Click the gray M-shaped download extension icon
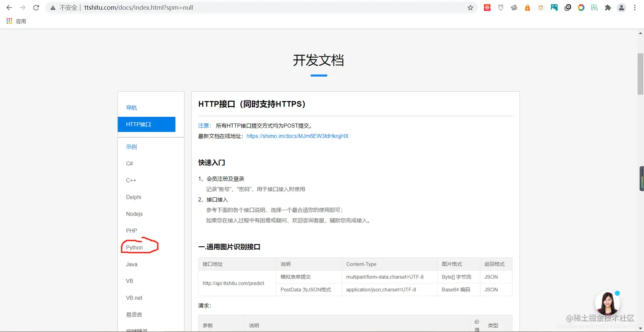 tap(500, 7)
